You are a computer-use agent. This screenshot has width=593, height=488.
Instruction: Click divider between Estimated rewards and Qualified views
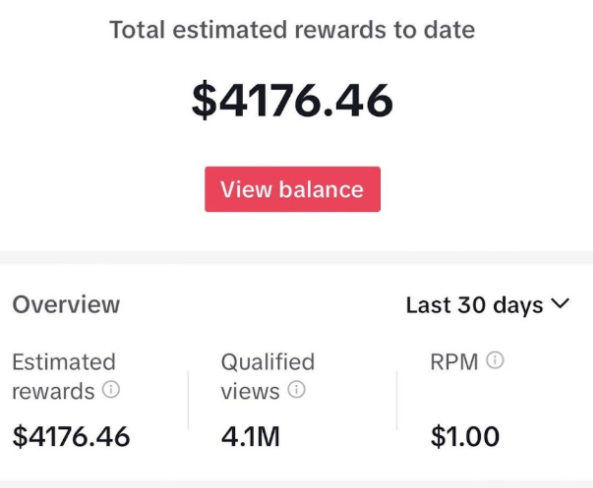(188, 400)
